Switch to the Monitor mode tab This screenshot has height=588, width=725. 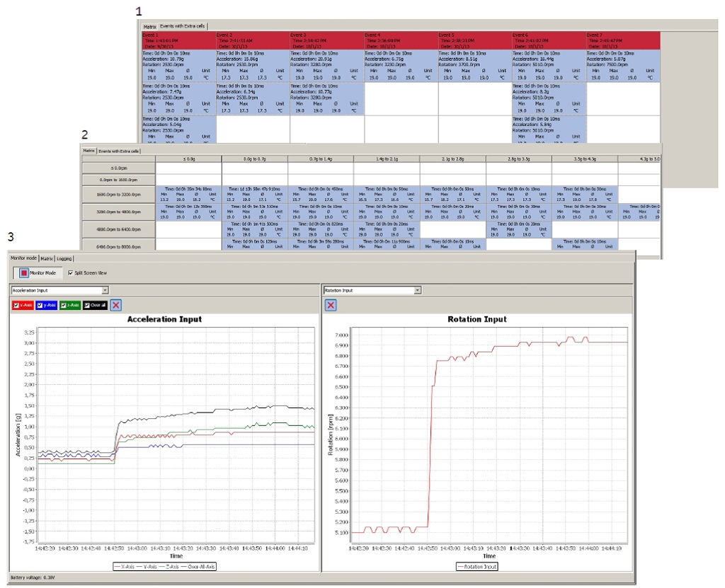click(23, 258)
